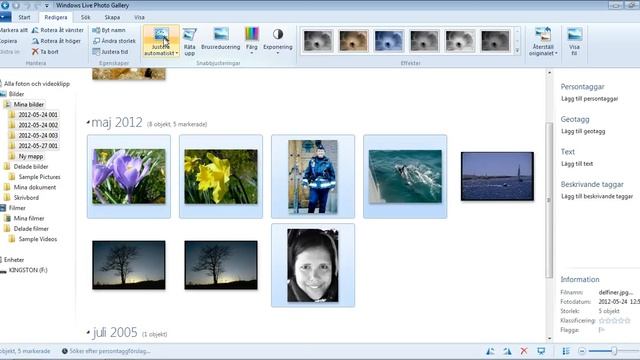Select the Mina filmer folder

pyautogui.click(x=29, y=218)
